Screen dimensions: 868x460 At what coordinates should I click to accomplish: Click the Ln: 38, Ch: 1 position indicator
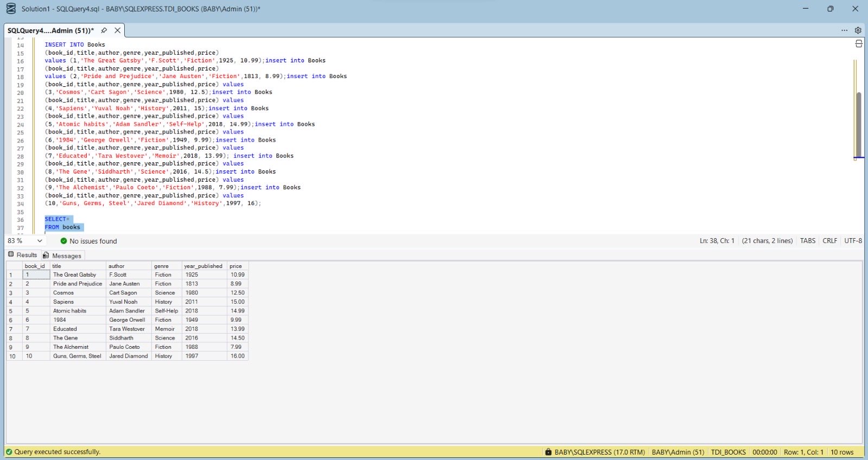(x=717, y=241)
